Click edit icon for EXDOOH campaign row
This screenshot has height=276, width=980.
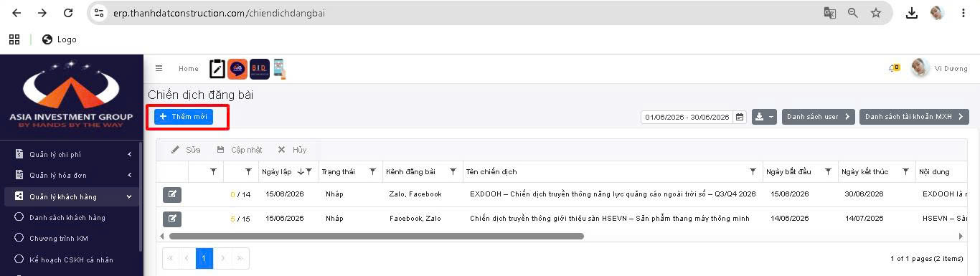(172, 194)
